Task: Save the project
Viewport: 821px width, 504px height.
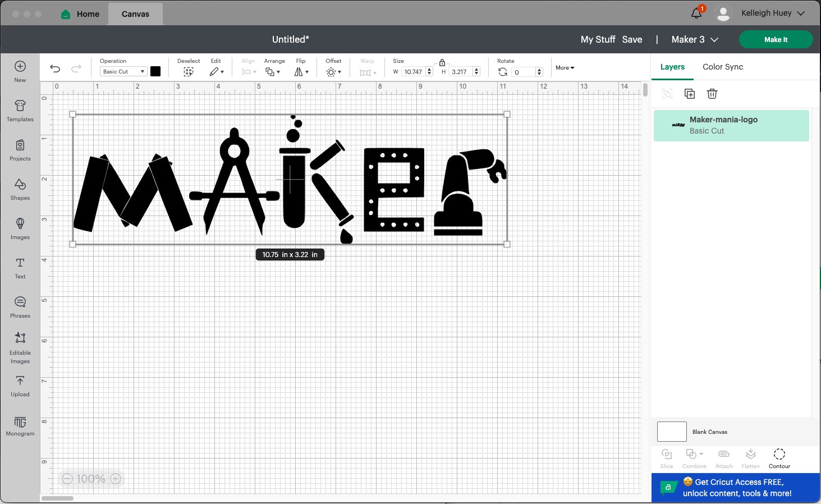Action: (632, 39)
